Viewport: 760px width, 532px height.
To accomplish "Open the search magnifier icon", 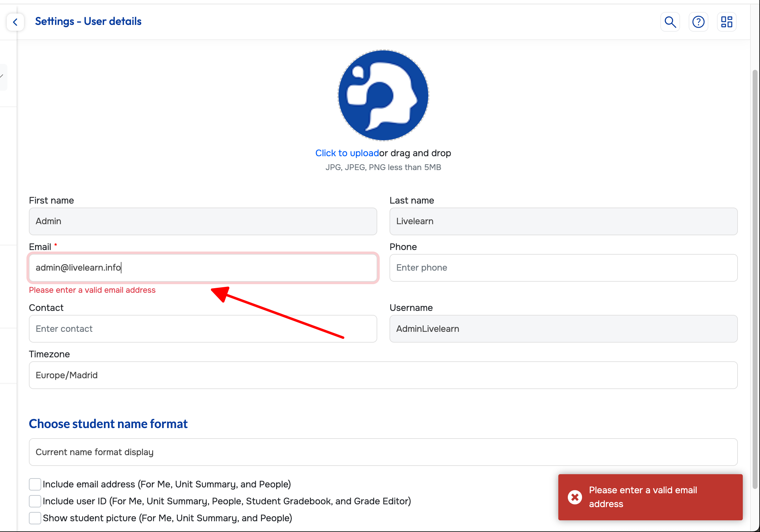I will point(670,22).
